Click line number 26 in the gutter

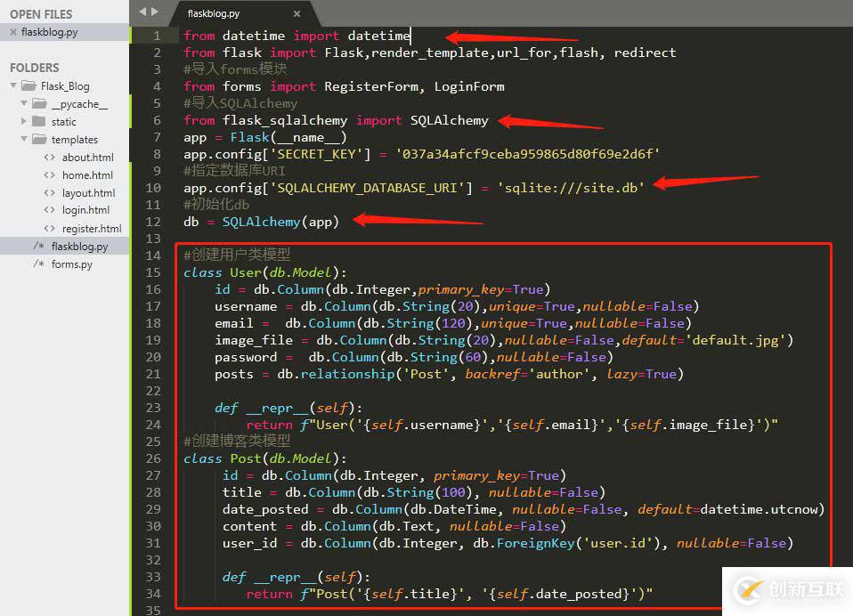coord(153,458)
